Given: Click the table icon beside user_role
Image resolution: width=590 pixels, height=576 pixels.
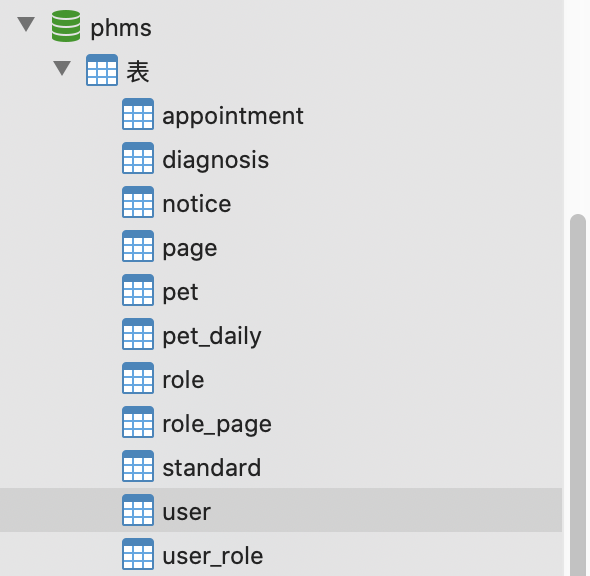Looking at the screenshot, I should tap(138, 554).
